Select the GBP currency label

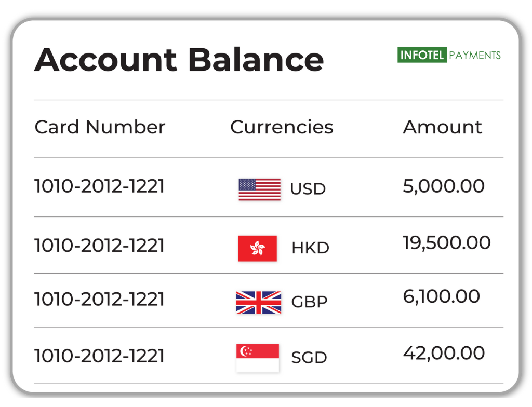point(309,302)
